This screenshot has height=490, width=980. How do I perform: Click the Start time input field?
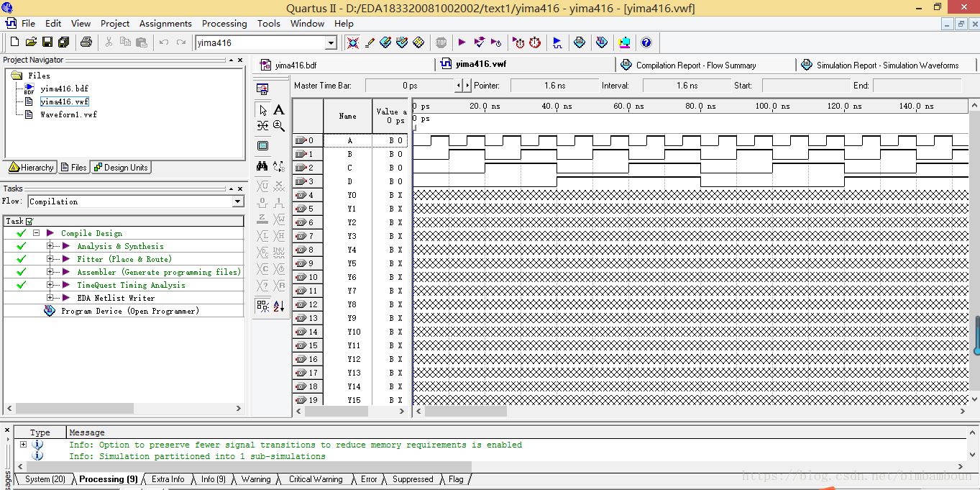click(805, 86)
